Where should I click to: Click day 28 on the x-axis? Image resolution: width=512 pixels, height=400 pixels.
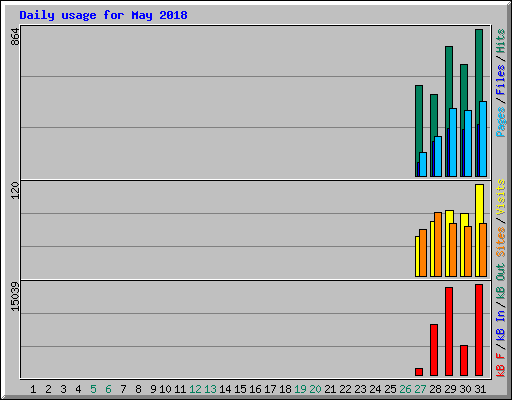pyautogui.click(x=435, y=389)
